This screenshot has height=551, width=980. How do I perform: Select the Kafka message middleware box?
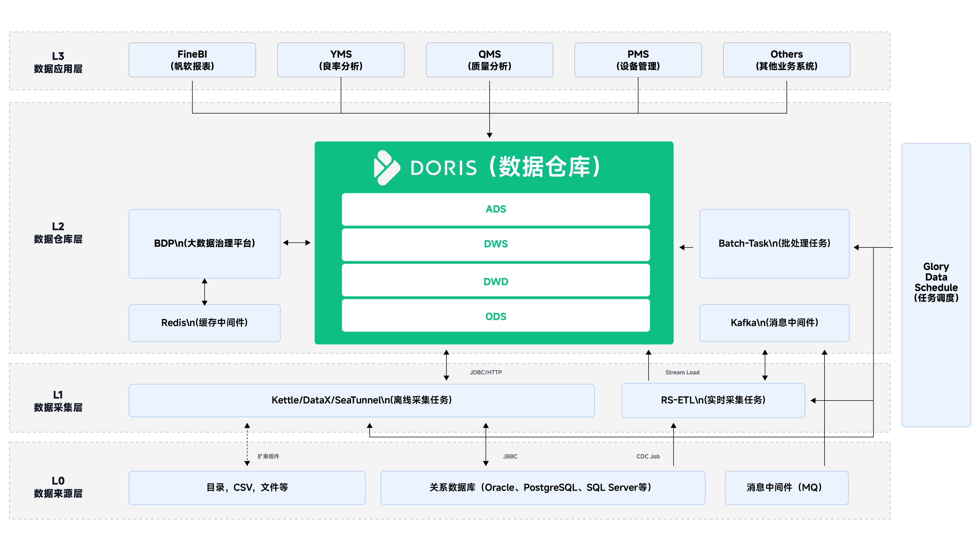pos(774,323)
